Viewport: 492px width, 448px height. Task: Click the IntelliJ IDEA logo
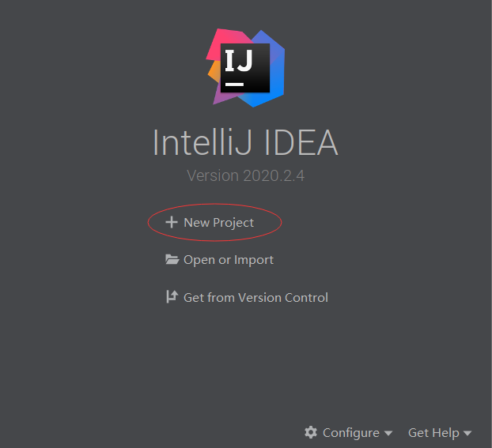[x=246, y=68]
